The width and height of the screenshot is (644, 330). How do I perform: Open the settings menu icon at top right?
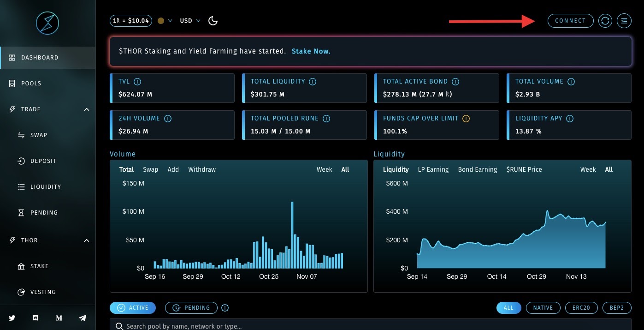pyautogui.click(x=624, y=21)
